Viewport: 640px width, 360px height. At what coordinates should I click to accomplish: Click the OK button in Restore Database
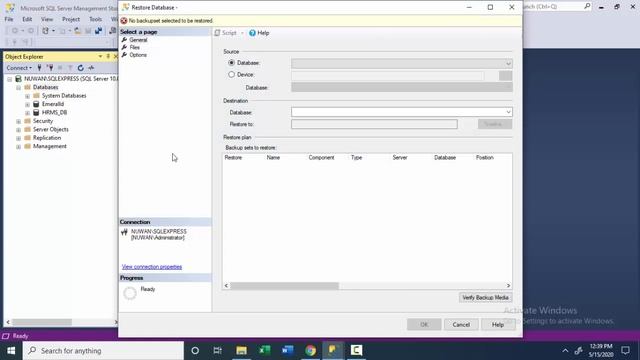(424, 324)
